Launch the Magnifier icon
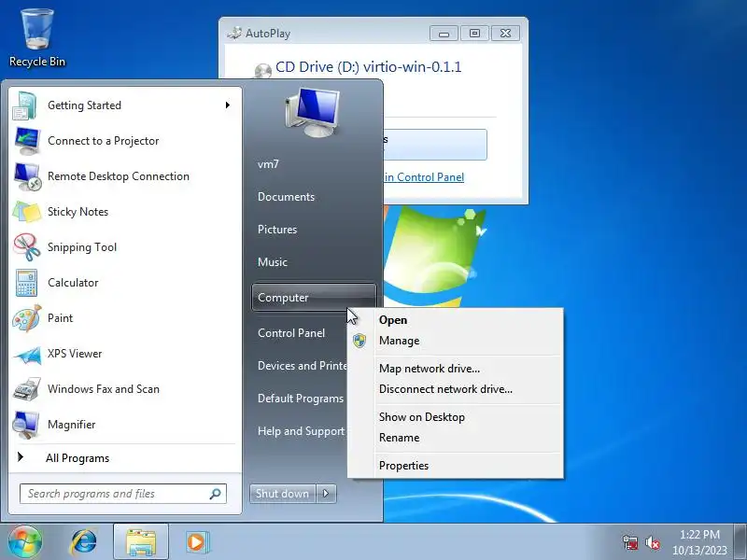The height and width of the screenshot is (560, 747). (26, 425)
